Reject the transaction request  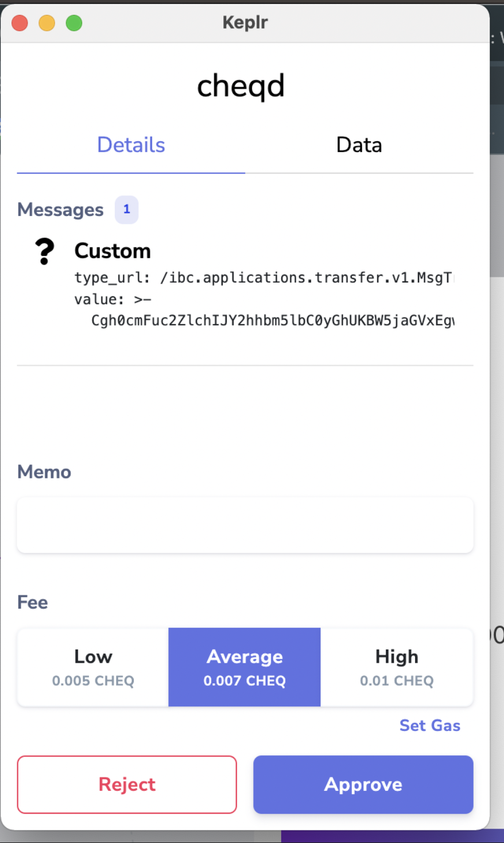click(x=127, y=784)
